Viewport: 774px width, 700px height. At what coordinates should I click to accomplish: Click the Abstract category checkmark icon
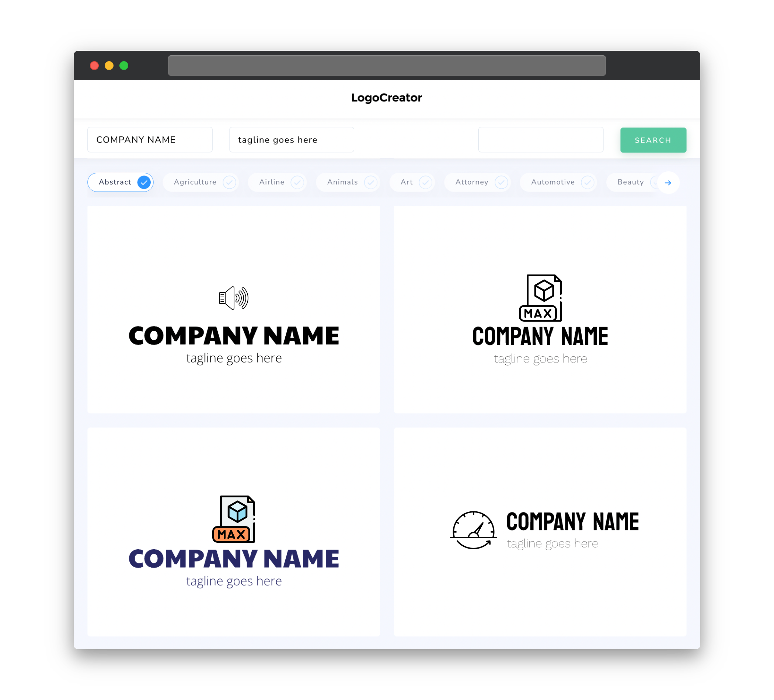coord(144,182)
